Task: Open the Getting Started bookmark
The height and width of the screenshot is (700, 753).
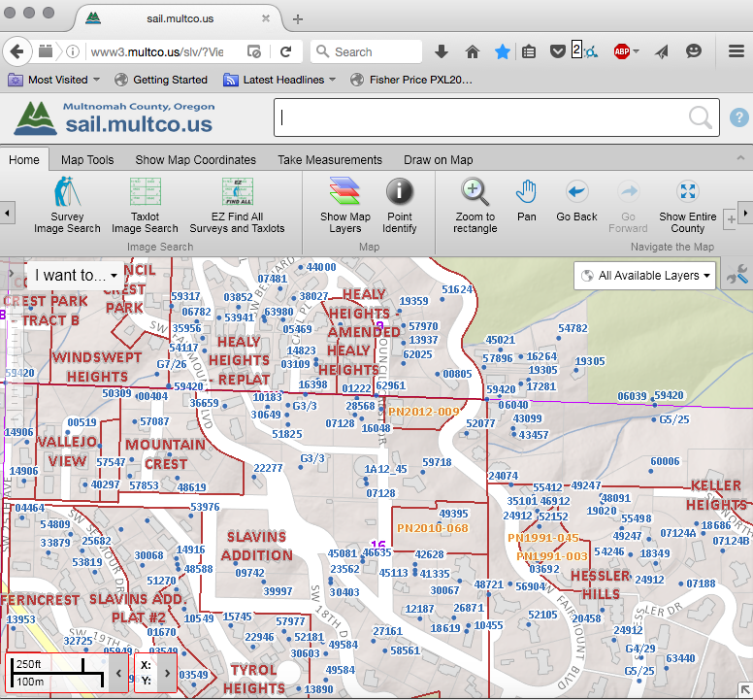Action: click(x=161, y=80)
